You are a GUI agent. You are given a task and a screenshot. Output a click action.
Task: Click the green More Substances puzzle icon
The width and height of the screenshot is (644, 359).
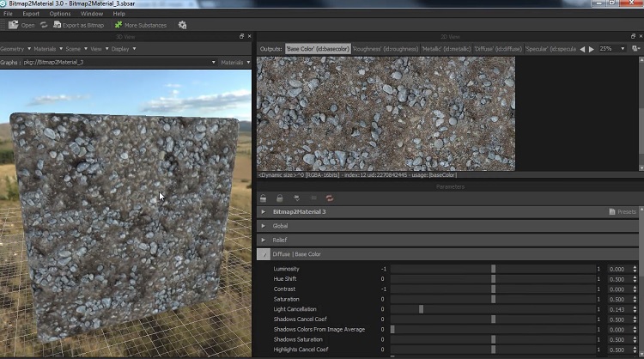(x=118, y=25)
